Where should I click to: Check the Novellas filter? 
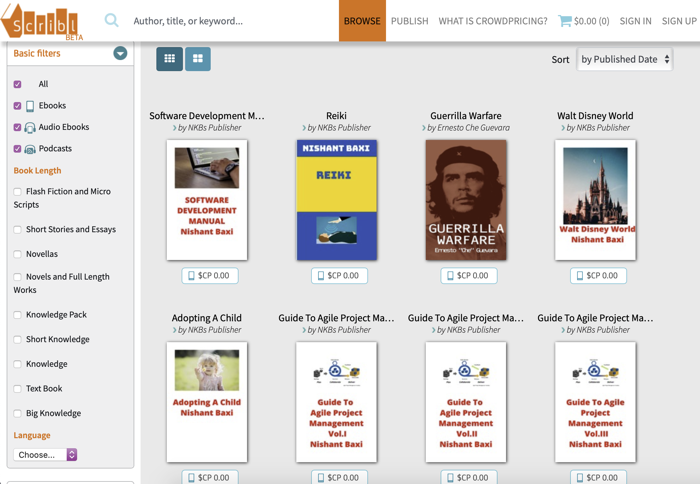(x=17, y=255)
